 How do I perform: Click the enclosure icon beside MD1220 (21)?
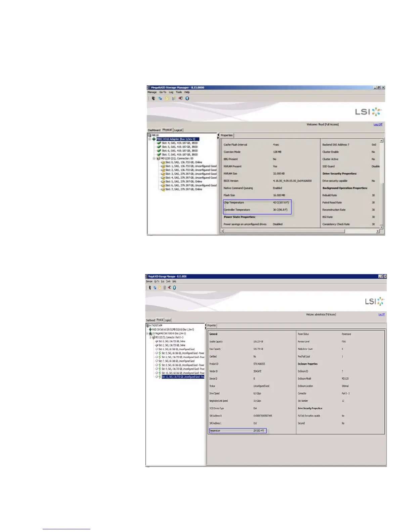coord(158,158)
